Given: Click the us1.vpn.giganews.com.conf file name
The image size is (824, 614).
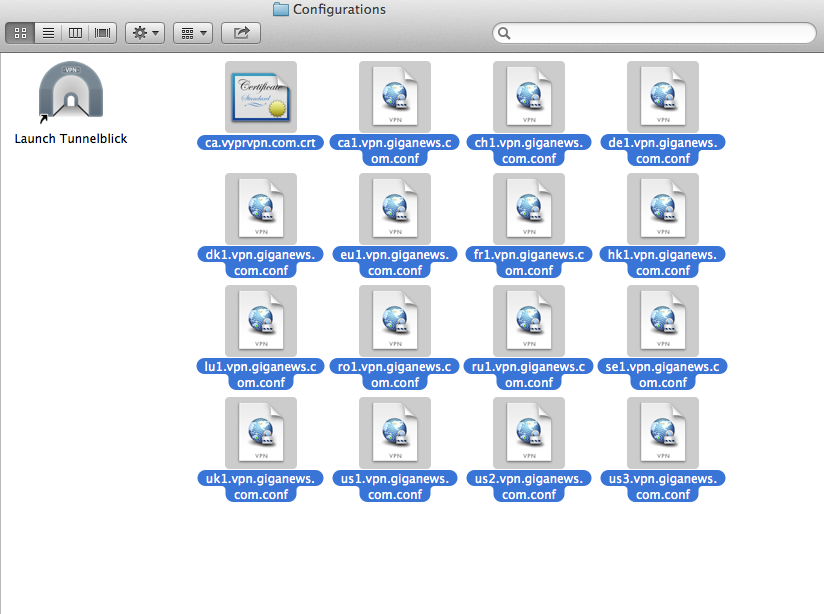Looking at the screenshot, I should coord(395,486).
